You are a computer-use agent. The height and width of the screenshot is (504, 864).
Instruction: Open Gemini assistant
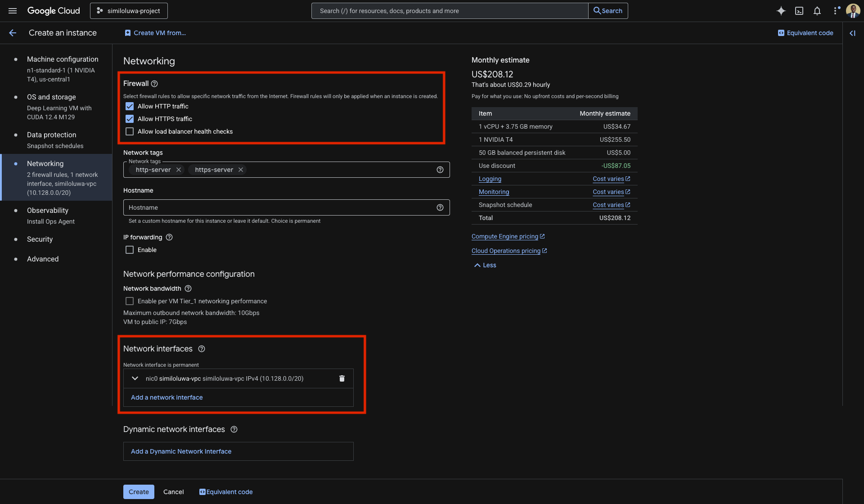[x=781, y=10]
